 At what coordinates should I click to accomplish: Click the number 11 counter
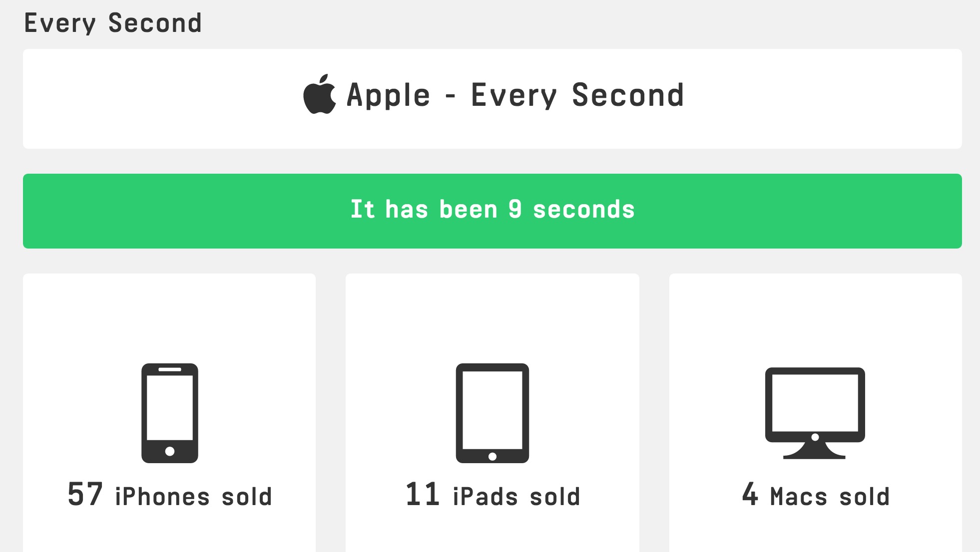[x=423, y=494]
